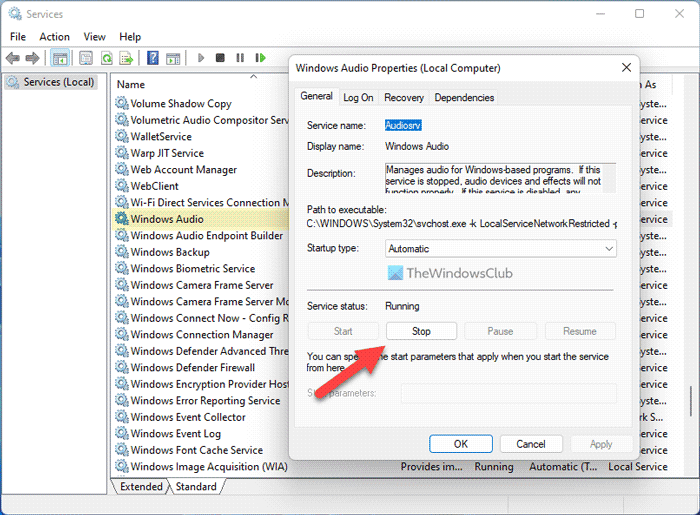Screen dimensions: 700x515
Task: Click the Audiosrv service name field
Action: pos(403,125)
